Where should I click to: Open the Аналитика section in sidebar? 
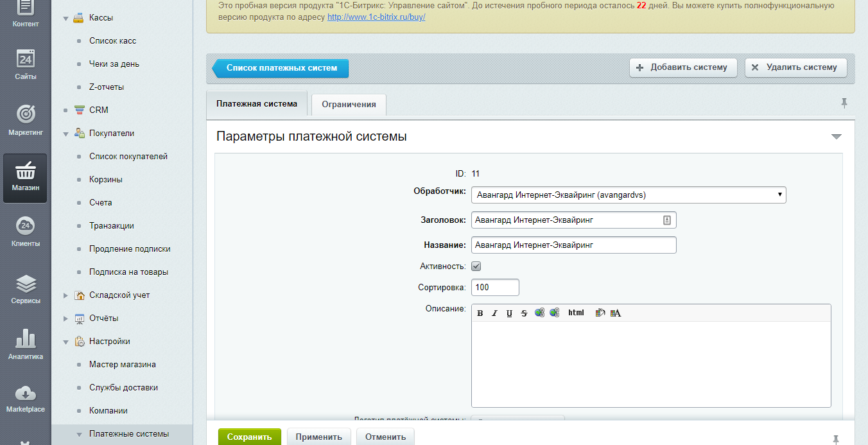pyautogui.click(x=26, y=345)
